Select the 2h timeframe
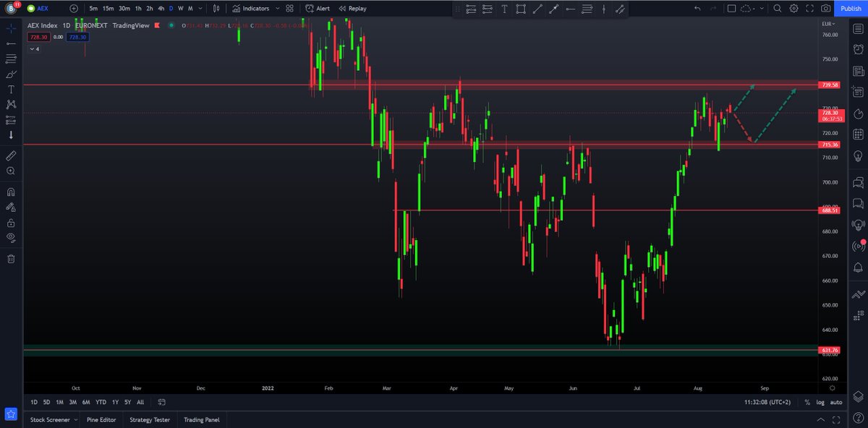 click(150, 9)
